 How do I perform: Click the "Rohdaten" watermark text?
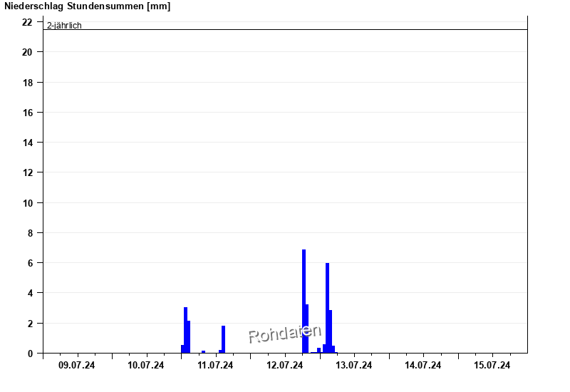tap(284, 334)
